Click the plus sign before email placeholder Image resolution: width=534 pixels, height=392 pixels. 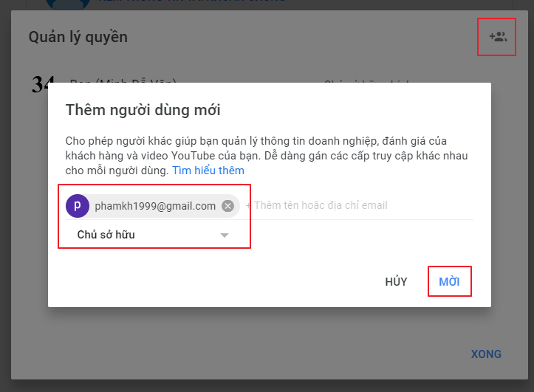coord(248,205)
